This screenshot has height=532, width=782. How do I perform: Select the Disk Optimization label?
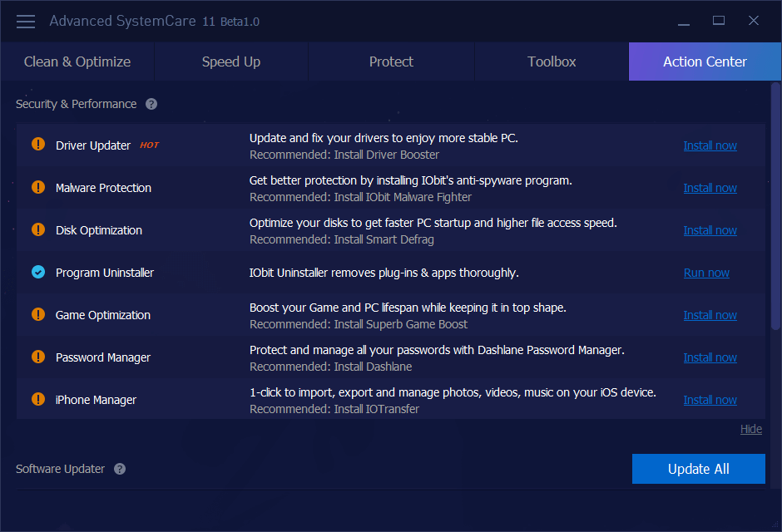tap(99, 230)
